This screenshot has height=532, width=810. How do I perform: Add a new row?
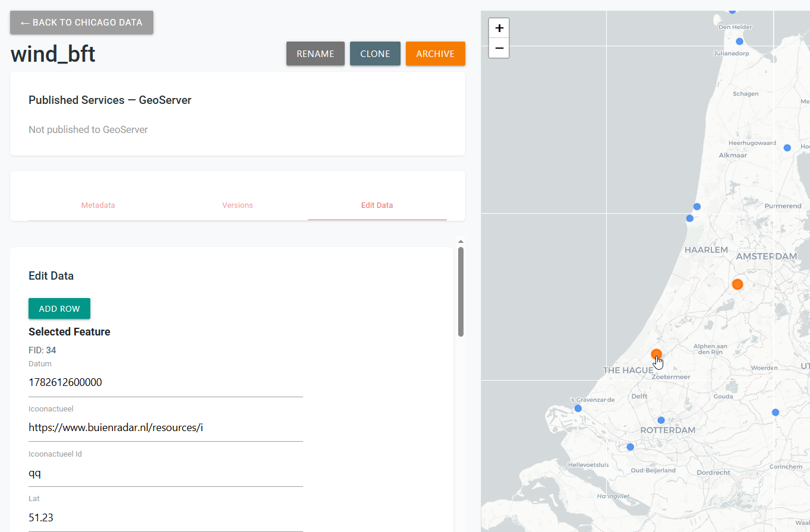pyautogui.click(x=59, y=309)
